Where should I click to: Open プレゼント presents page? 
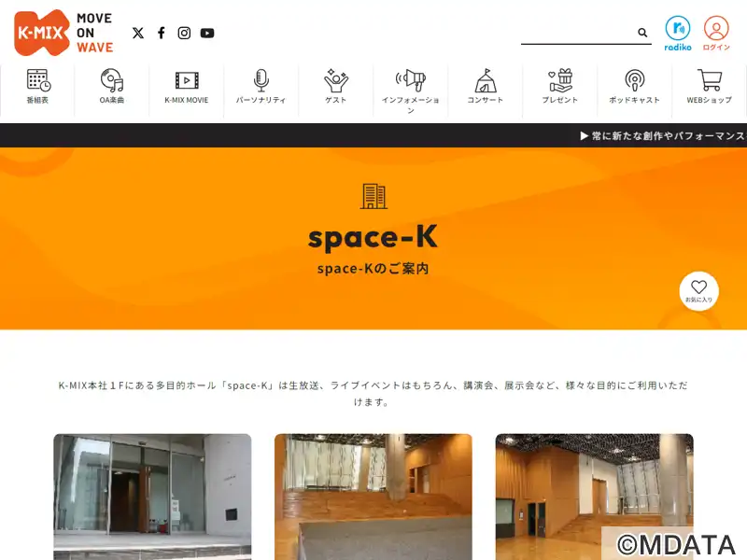559,87
